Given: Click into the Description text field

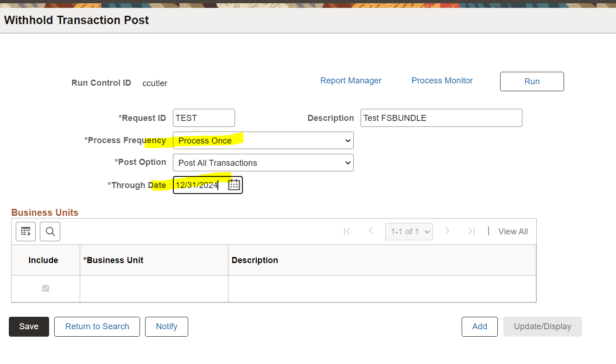Looking at the screenshot, I should click(x=441, y=118).
